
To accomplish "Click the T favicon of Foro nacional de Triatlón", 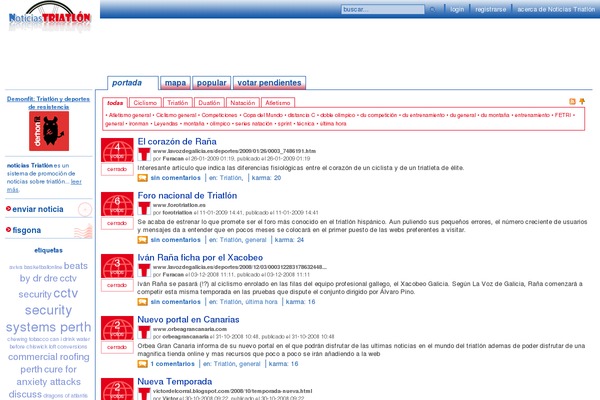I will (x=144, y=208).
